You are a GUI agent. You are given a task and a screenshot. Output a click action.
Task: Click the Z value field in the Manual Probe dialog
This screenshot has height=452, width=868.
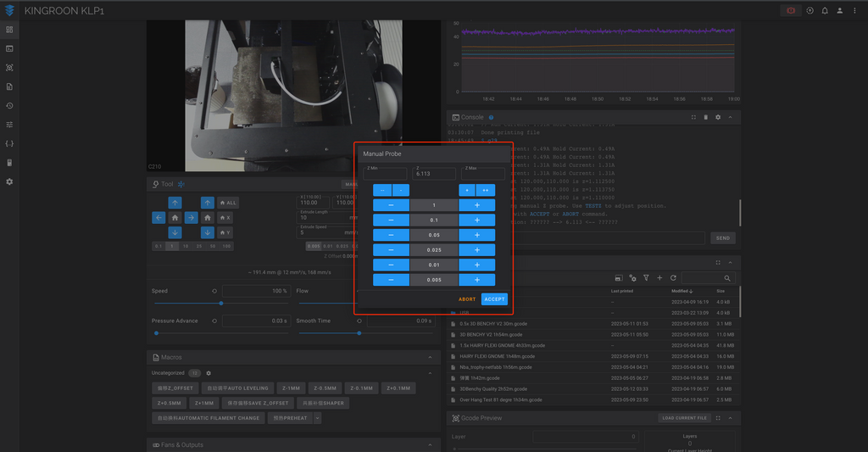pos(434,173)
